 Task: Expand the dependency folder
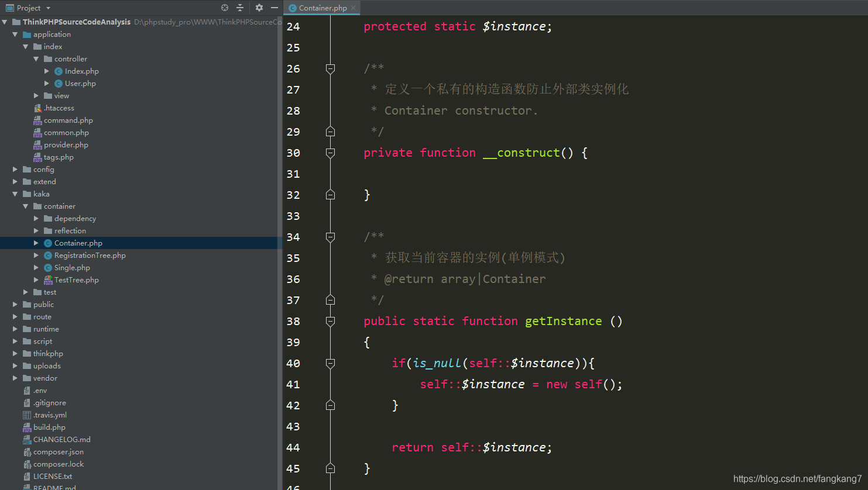(x=36, y=219)
